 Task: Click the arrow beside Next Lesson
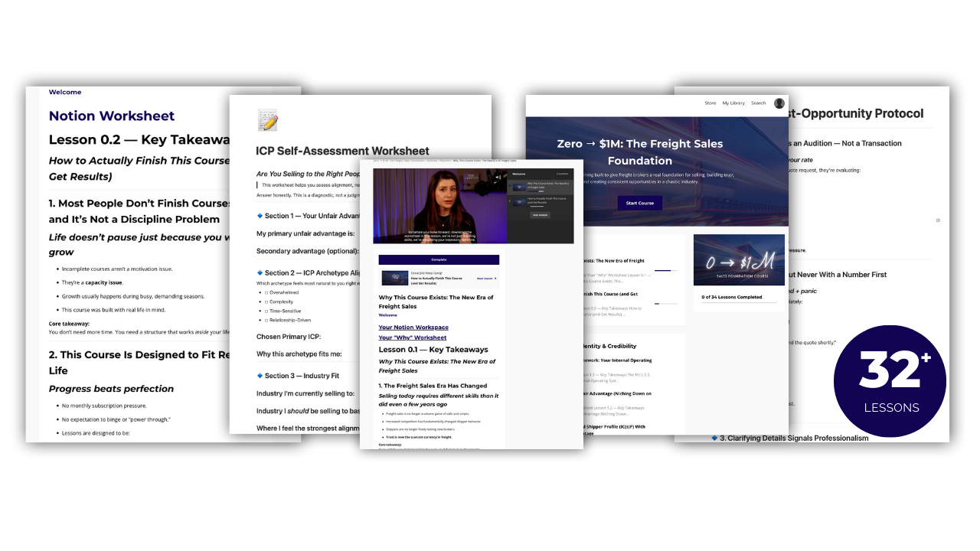click(495, 279)
